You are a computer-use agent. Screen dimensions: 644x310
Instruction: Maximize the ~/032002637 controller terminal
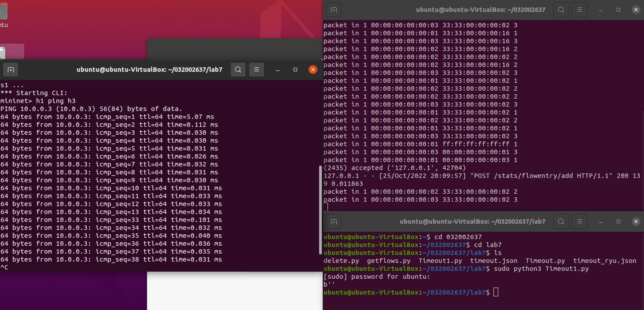point(618,9)
